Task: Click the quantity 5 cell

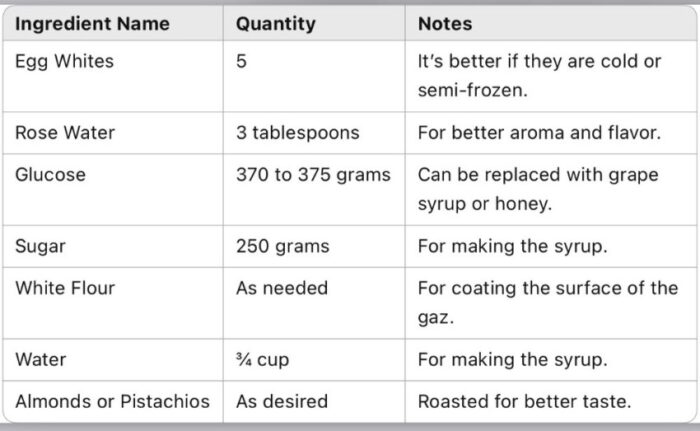Action: pyautogui.click(x=241, y=61)
